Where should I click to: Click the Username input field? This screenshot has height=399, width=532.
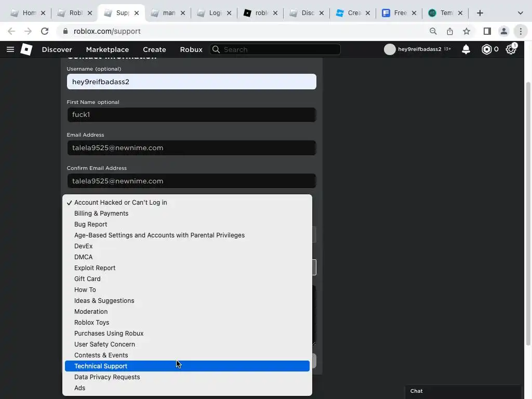[191, 82]
